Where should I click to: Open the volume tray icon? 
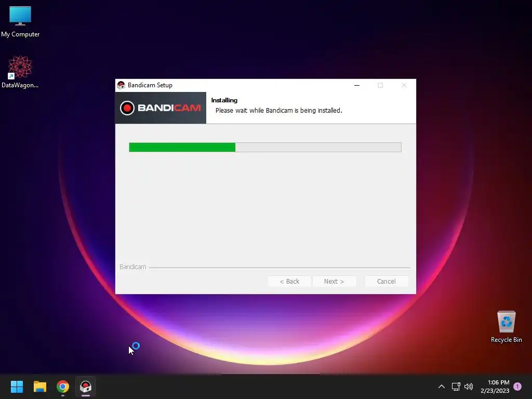coord(469,387)
